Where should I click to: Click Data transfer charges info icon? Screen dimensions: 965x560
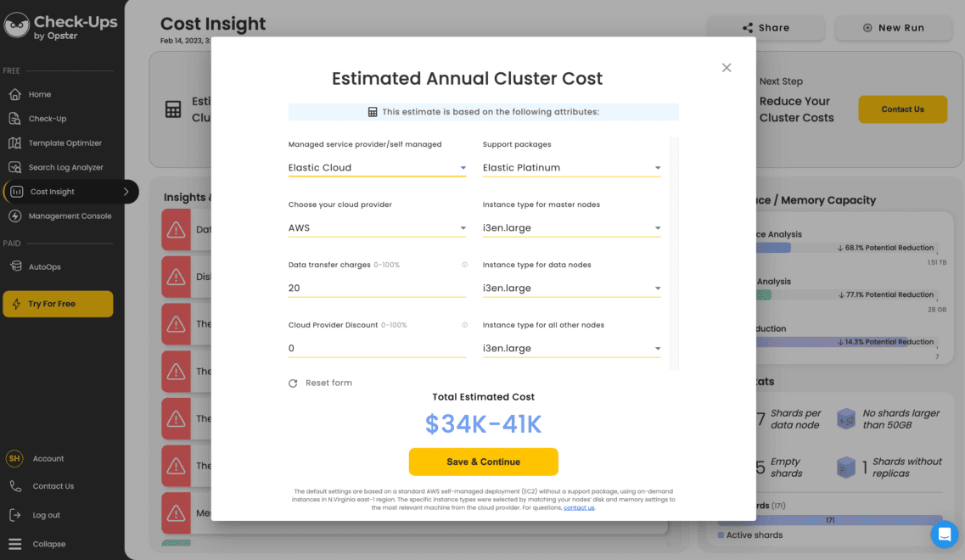click(x=464, y=265)
